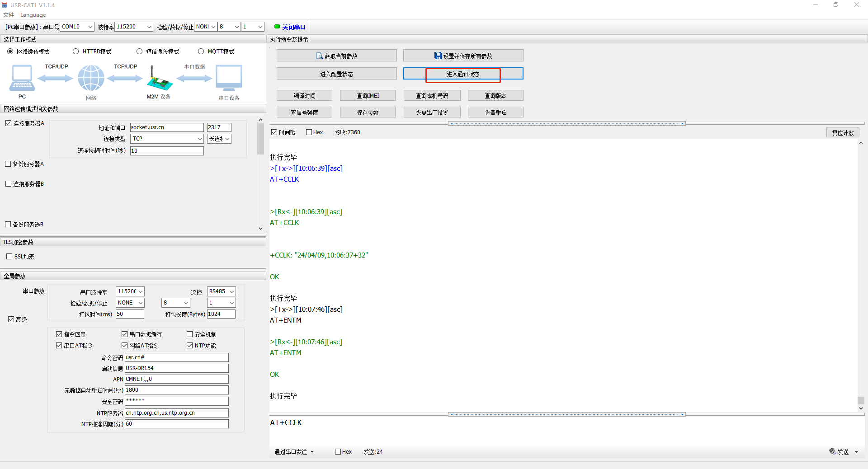The image size is (868, 469).
Task: Enable the SSL encryption checkbox
Action: coord(9,257)
